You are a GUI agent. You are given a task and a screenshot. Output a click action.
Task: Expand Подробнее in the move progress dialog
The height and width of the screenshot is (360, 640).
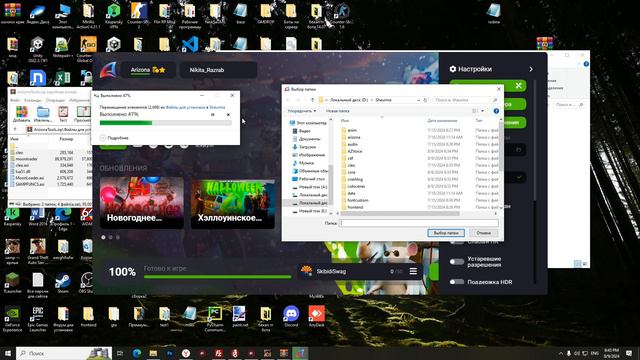114,138
